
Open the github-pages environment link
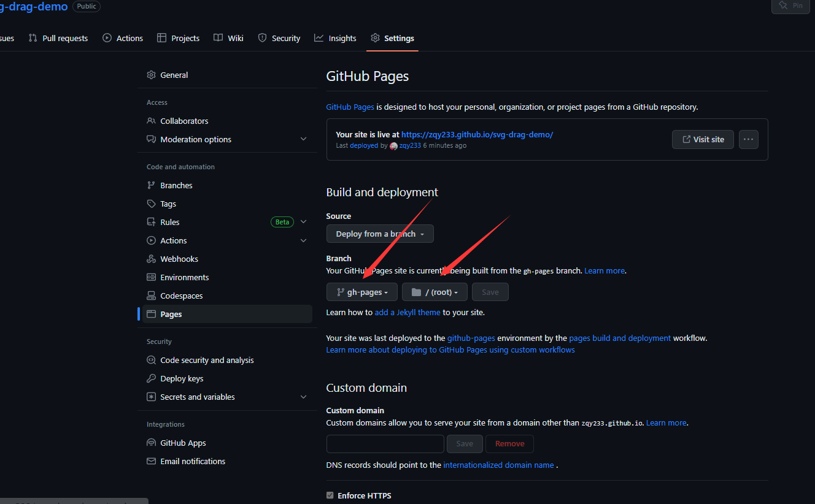click(471, 338)
